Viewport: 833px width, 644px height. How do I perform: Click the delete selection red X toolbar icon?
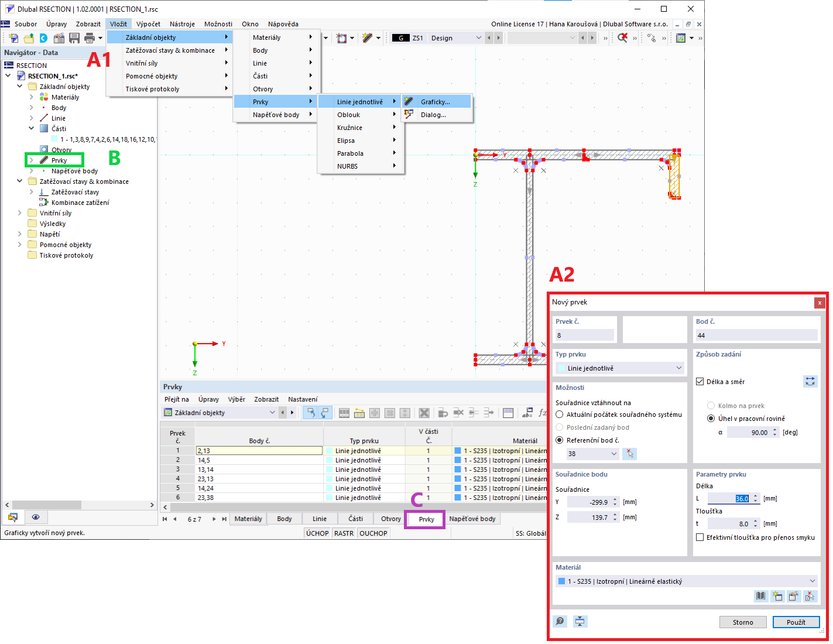click(x=622, y=38)
